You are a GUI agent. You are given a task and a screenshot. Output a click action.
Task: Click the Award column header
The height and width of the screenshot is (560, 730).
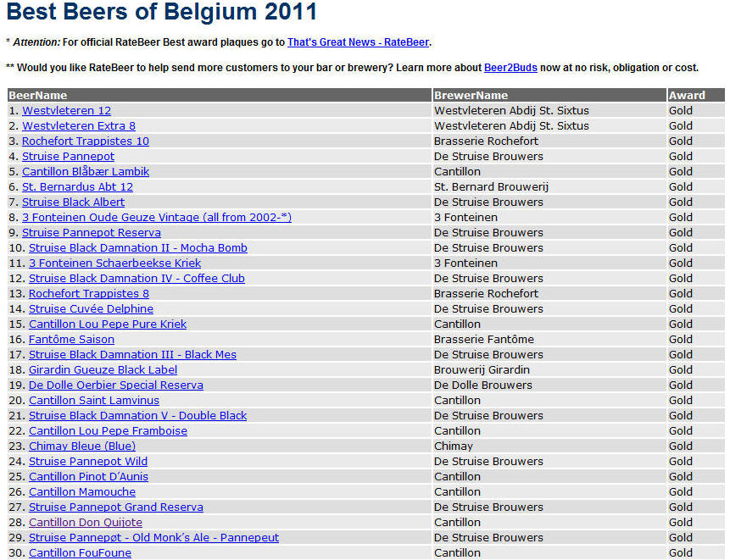[687, 96]
